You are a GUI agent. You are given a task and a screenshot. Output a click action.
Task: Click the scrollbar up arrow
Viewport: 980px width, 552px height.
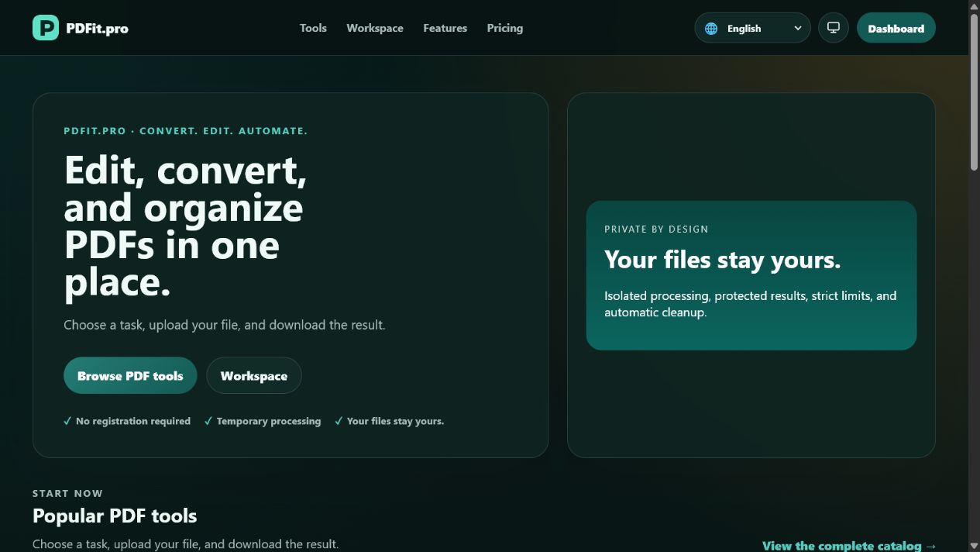pyautogui.click(x=974, y=6)
